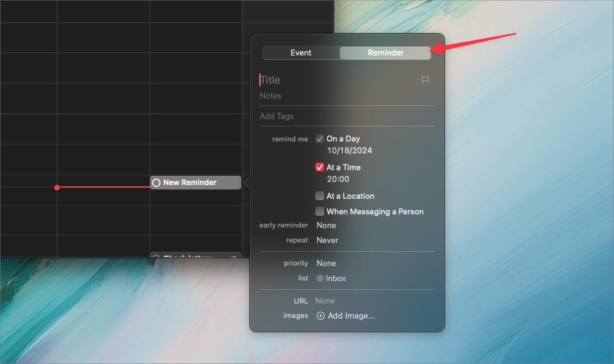Viewport: 614px width, 364px height.
Task: Open the repeat dropdown set to Never
Action: tap(327, 240)
